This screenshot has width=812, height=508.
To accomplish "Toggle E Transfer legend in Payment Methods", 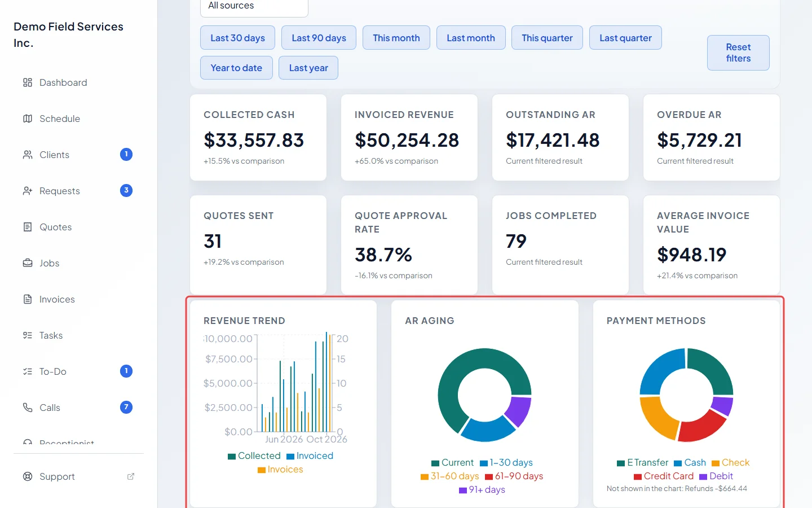I will click(x=643, y=463).
